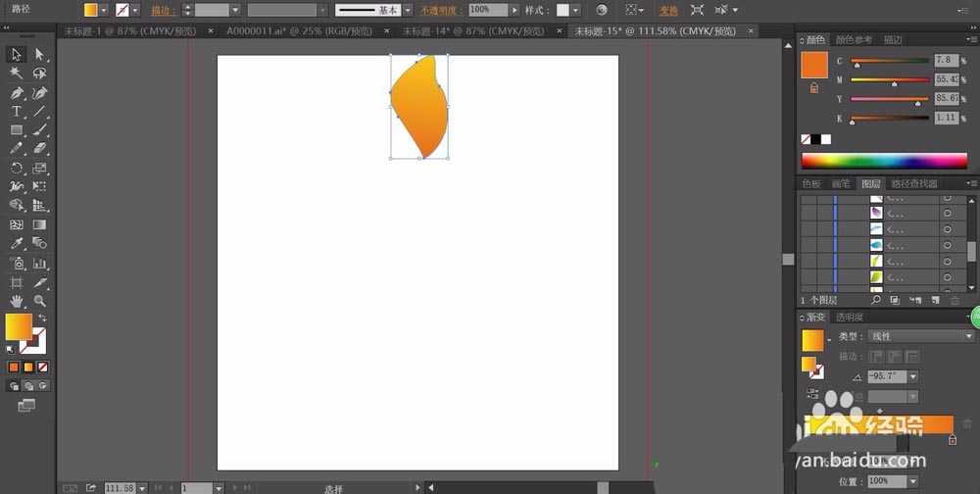Choose the Type tool
Image resolution: width=980 pixels, height=494 pixels.
pos(17,112)
